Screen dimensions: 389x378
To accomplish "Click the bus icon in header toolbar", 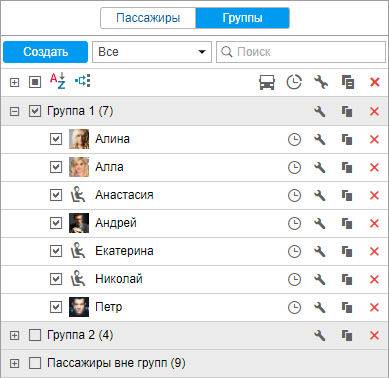I will coord(267,82).
